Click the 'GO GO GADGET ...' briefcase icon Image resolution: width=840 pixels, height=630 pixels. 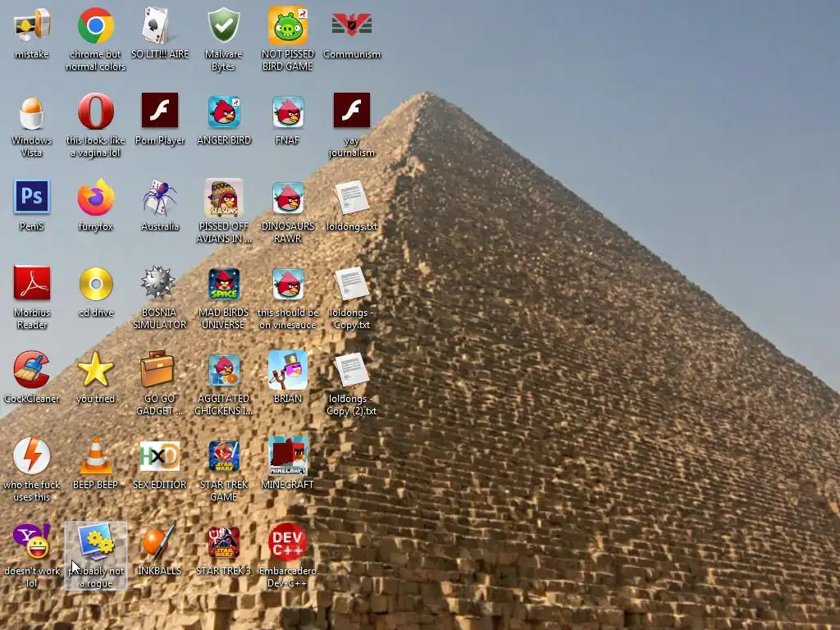[157, 368]
